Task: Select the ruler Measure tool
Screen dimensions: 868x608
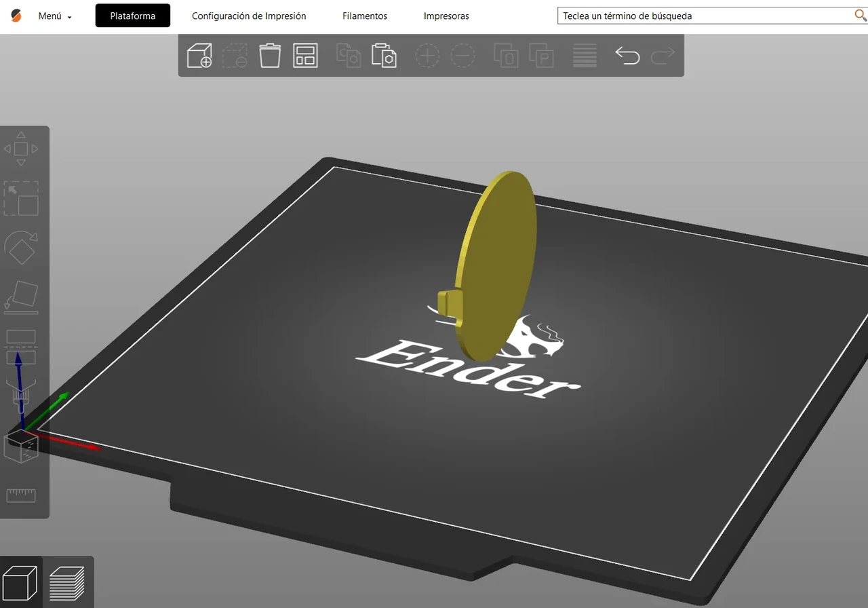Action: point(21,495)
